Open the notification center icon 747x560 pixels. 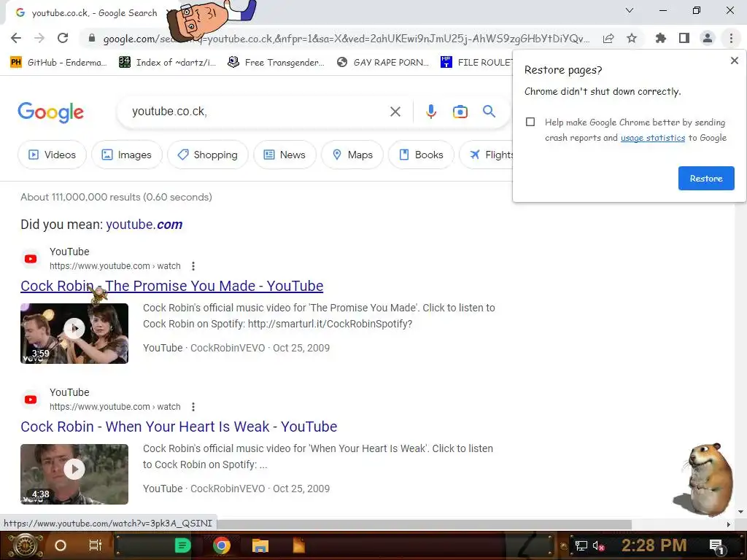click(716, 546)
